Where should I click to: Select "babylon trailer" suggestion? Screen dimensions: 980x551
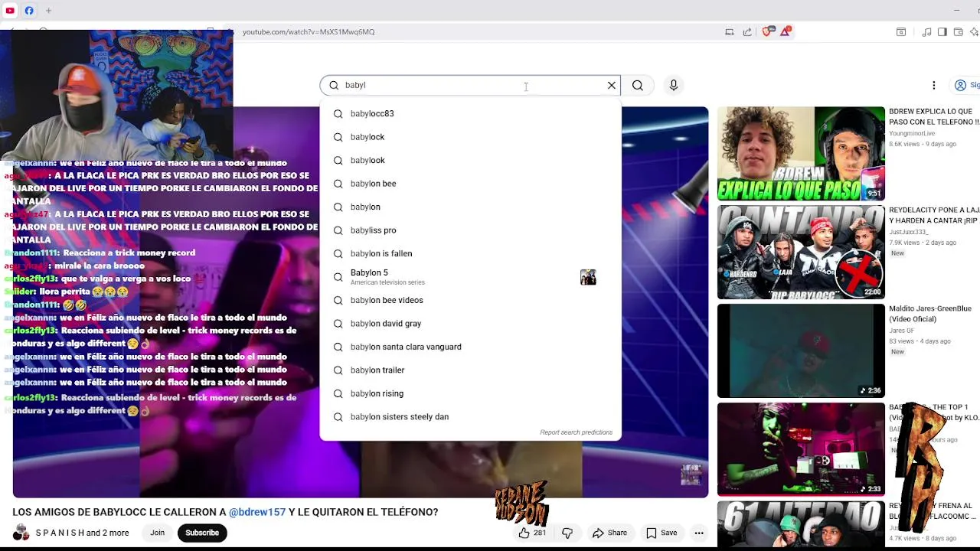(470, 370)
